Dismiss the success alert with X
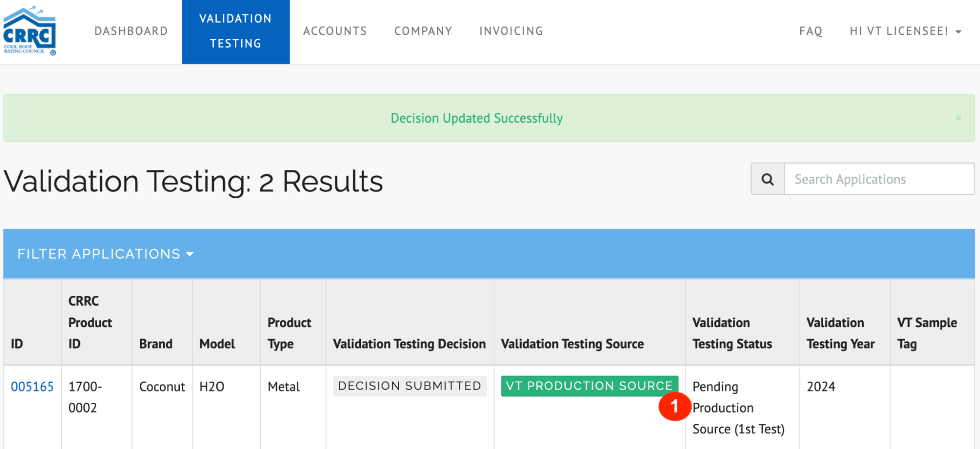 point(958,118)
